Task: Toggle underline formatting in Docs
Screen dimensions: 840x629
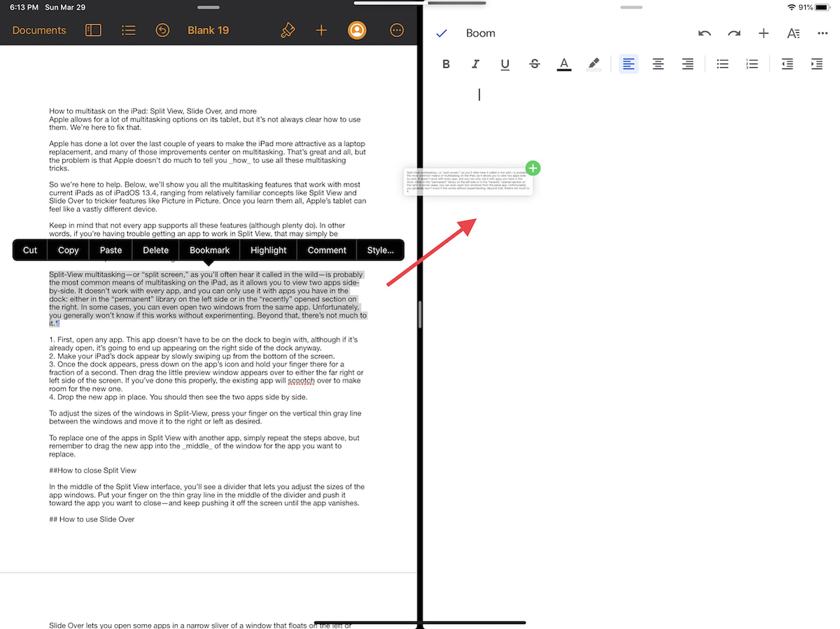Action: [505, 64]
